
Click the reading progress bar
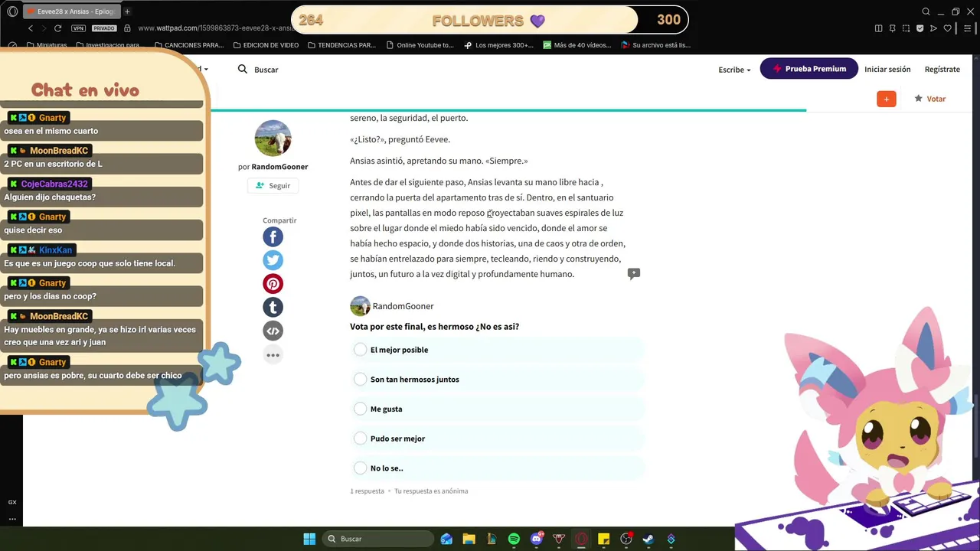(x=508, y=110)
